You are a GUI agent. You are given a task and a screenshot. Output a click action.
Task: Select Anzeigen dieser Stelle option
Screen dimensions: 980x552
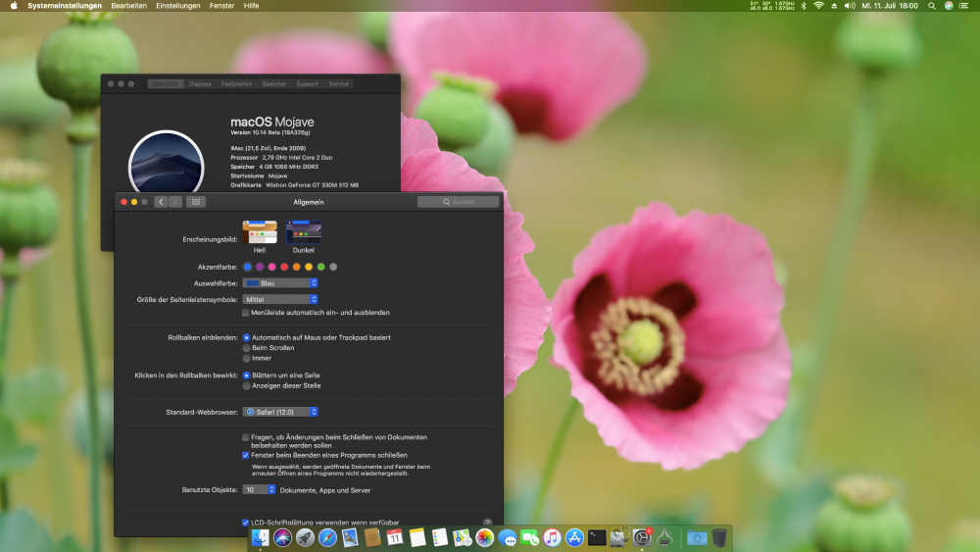click(x=246, y=385)
